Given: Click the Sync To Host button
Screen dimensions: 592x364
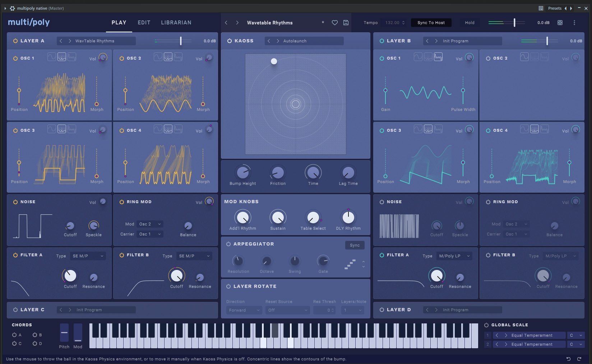Looking at the screenshot, I should pos(431,23).
